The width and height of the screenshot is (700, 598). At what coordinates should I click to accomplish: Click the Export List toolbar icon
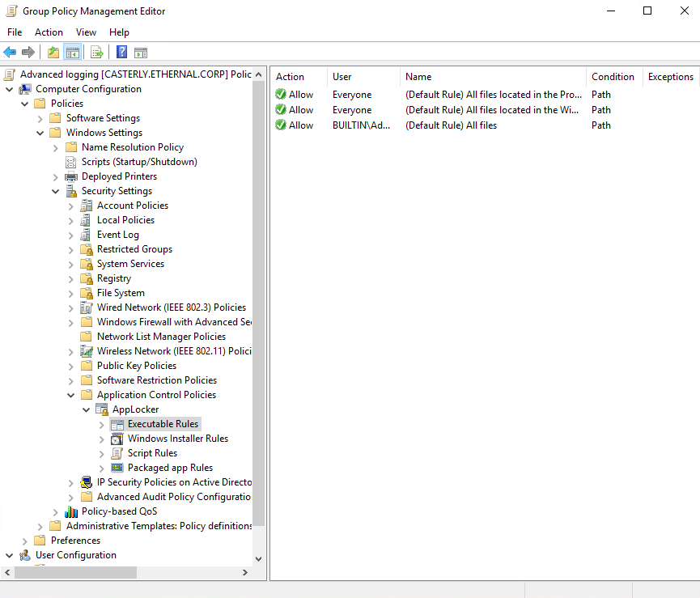pos(97,53)
